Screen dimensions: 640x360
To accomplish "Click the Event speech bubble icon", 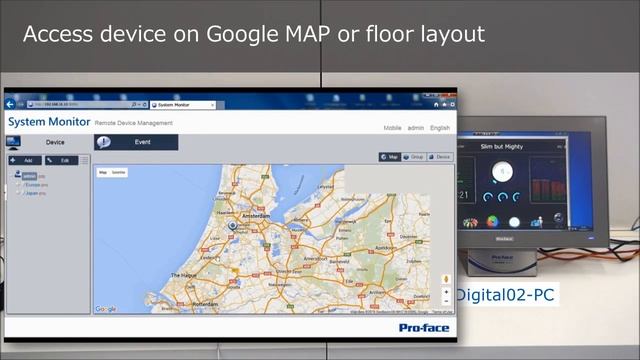I will pyautogui.click(x=104, y=142).
